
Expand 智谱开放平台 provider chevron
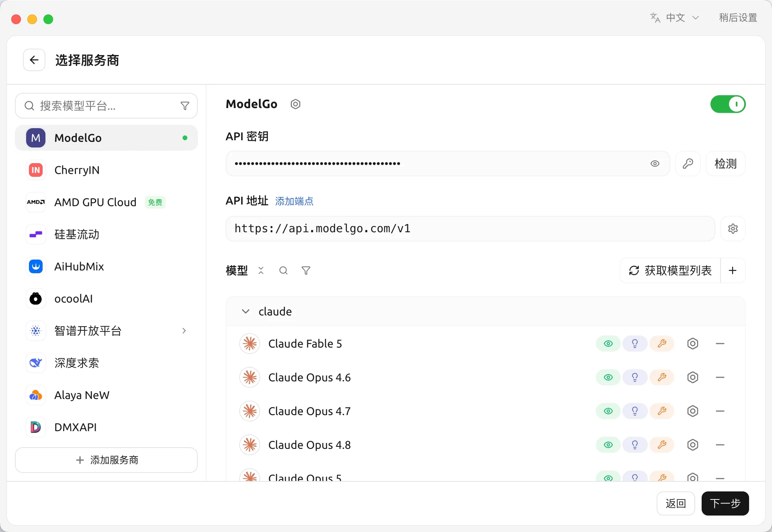[184, 331]
